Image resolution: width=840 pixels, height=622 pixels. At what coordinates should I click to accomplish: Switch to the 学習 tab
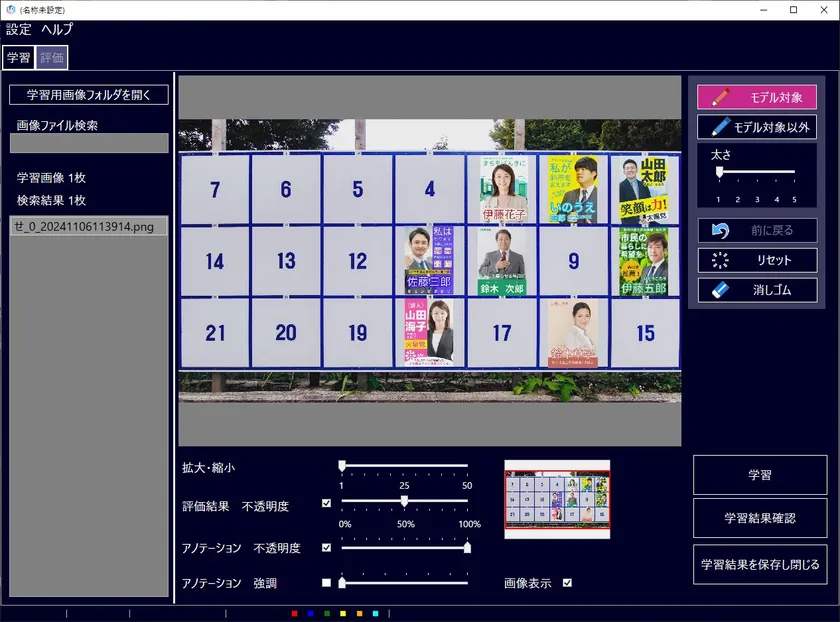(18, 57)
